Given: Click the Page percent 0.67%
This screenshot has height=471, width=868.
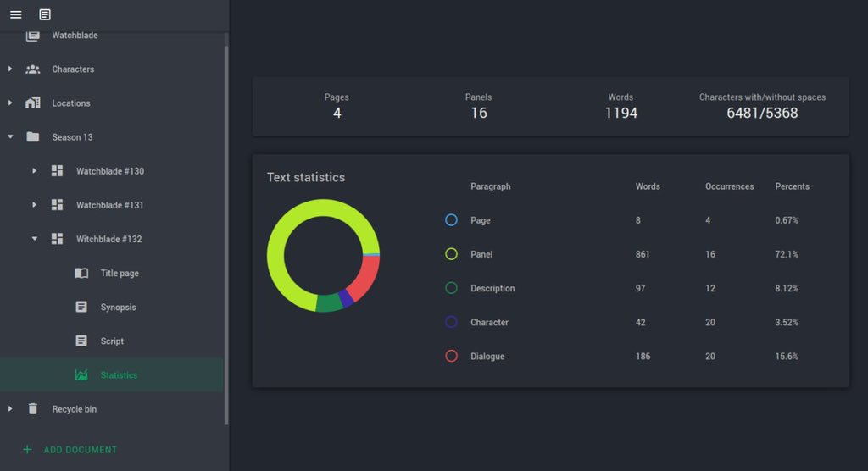Looking at the screenshot, I should (787, 220).
